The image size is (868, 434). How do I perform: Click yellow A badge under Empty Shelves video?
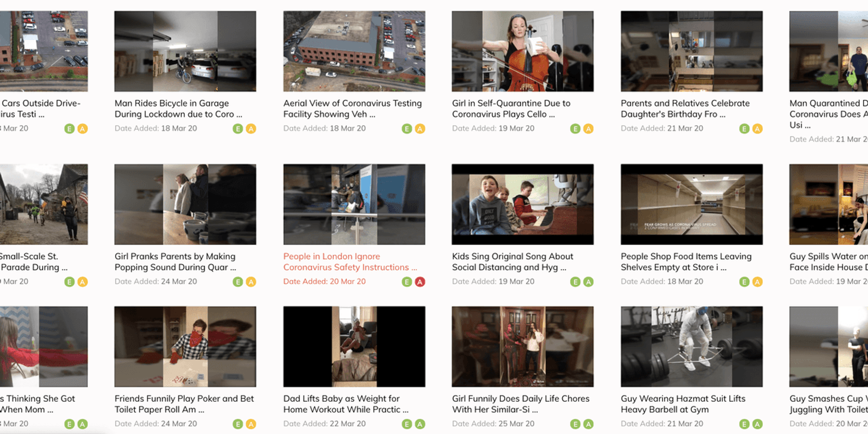tap(757, 282)
